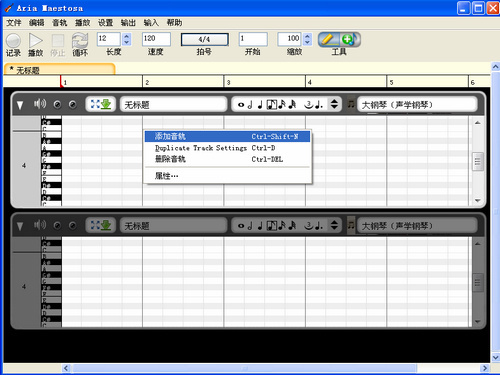Select the pencil edit tool
500x375 pixels.
tap(328, 39)
